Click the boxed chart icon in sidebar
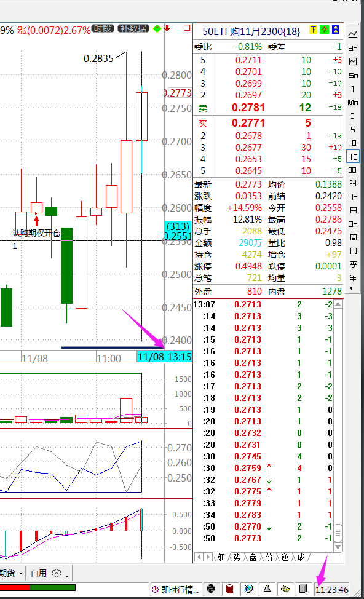 click(353, 61)
